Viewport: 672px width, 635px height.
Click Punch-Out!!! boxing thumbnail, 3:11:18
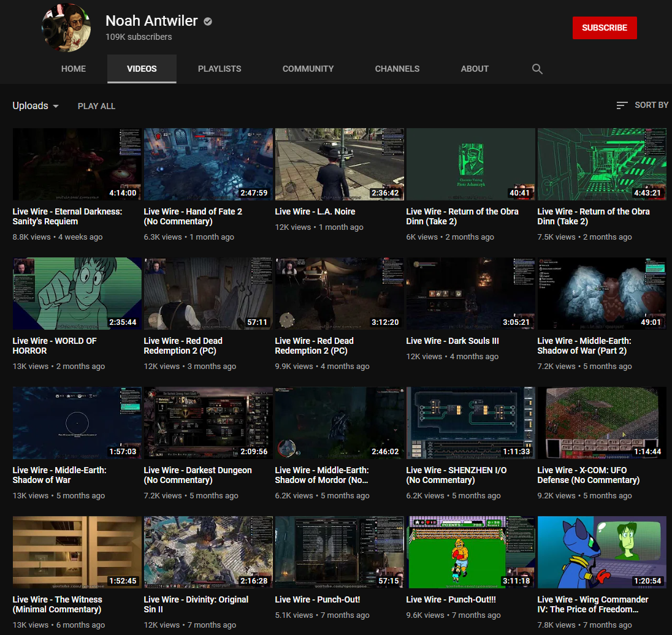(470, 552)
